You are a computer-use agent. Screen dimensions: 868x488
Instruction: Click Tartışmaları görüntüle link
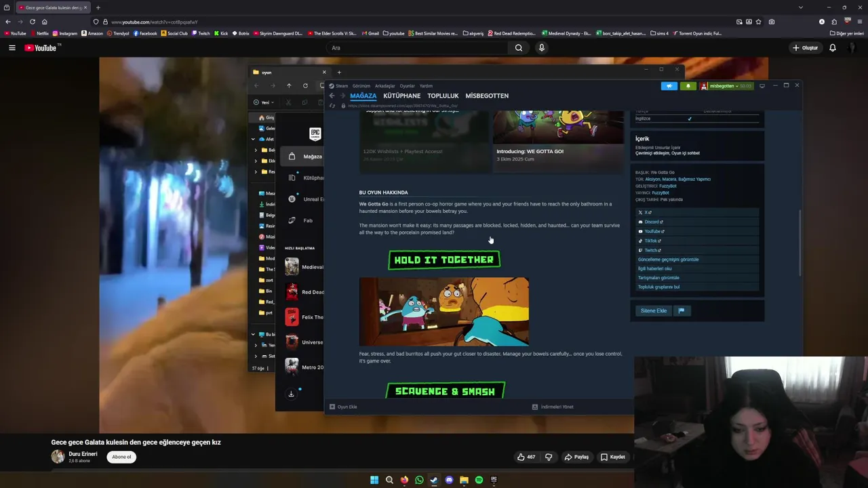(x=658, y=278)
